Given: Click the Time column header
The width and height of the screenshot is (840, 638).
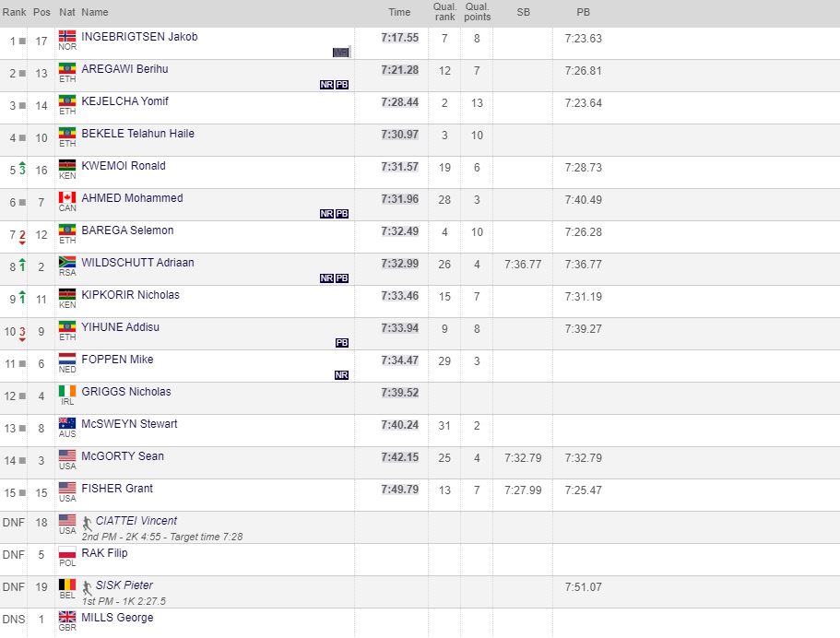Looking at the screenshot, I should tap(399, 12).
